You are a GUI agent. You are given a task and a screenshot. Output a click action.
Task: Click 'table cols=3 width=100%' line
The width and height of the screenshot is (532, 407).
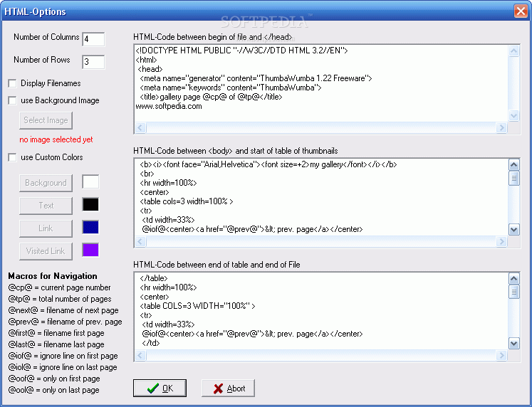tap(187, 201)
